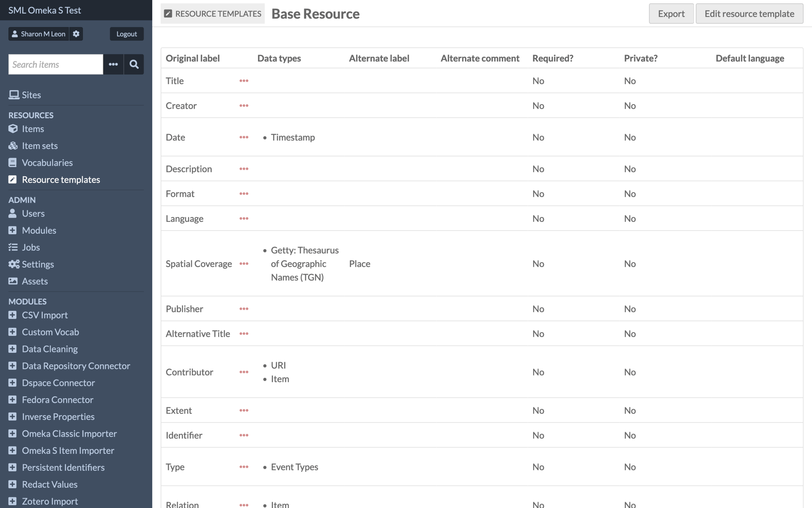
Task: Go to the Settings admin page
Action: (x=38, y=264)
